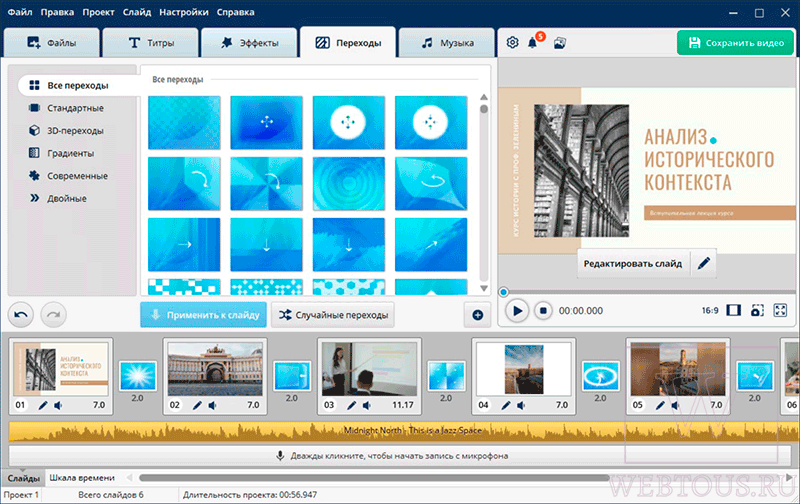Click the pencil icon beside Редактировать слайд

(x=704, y=263)
